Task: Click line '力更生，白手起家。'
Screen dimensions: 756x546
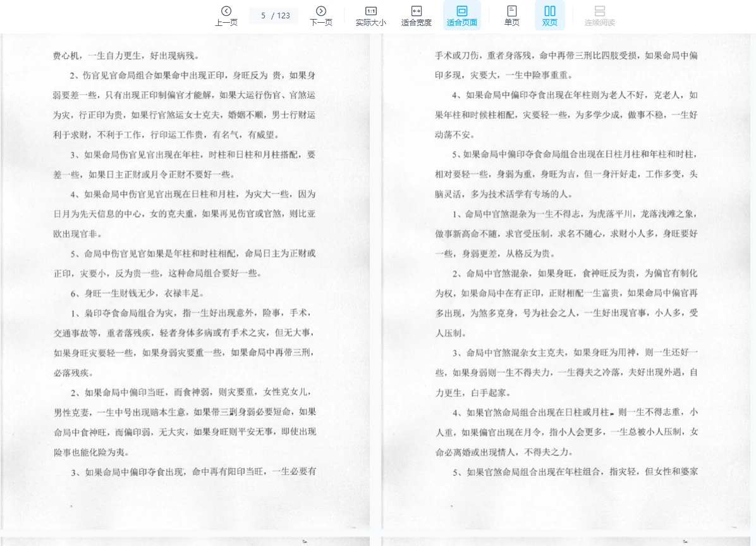Action: click(473, 392)
